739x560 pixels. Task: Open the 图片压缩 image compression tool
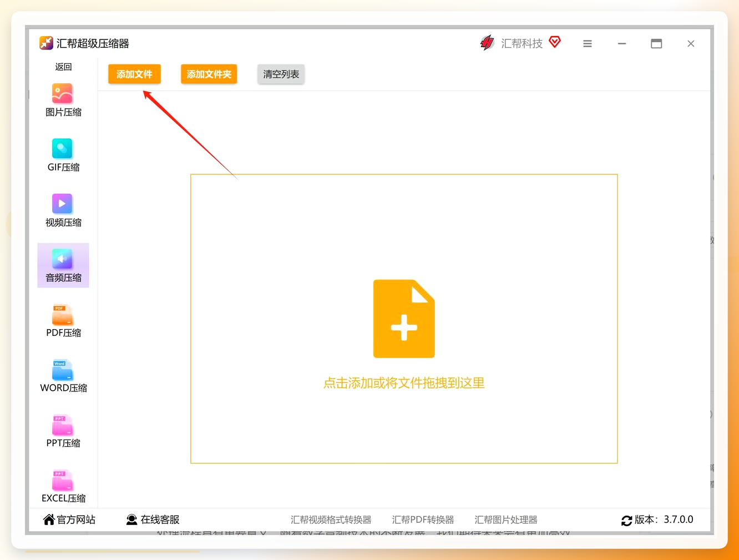63,100
